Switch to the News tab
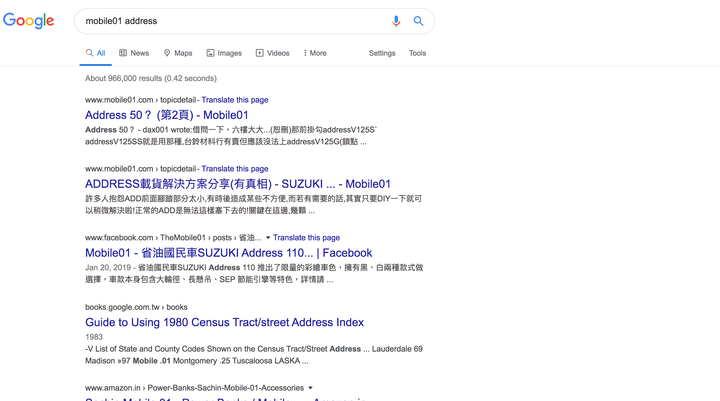Screen dimensions: 720x401 click(134, 53)
